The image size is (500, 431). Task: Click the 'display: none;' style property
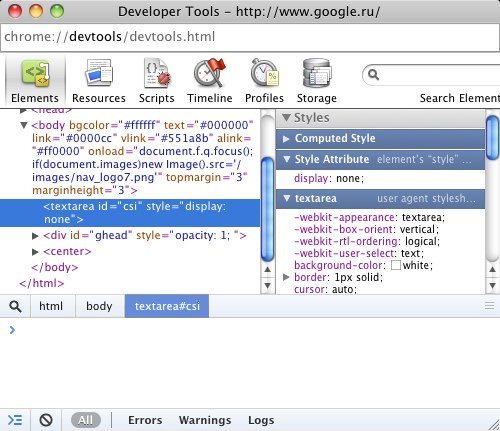point(329,179)
